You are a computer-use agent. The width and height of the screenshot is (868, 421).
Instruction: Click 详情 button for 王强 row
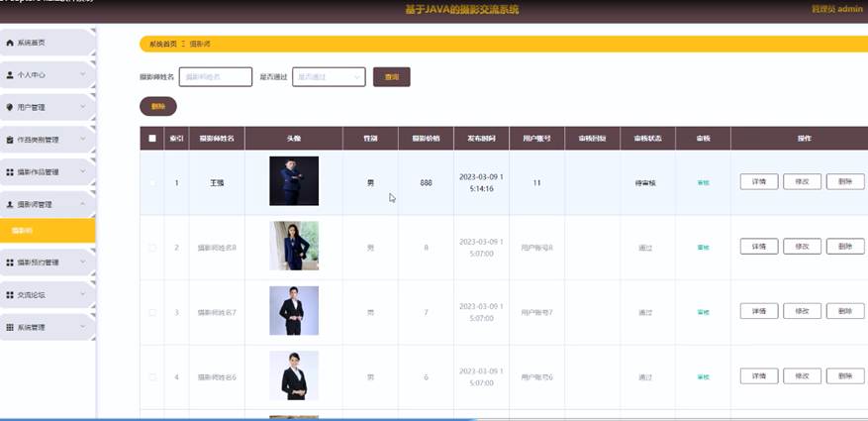[758, 182]
